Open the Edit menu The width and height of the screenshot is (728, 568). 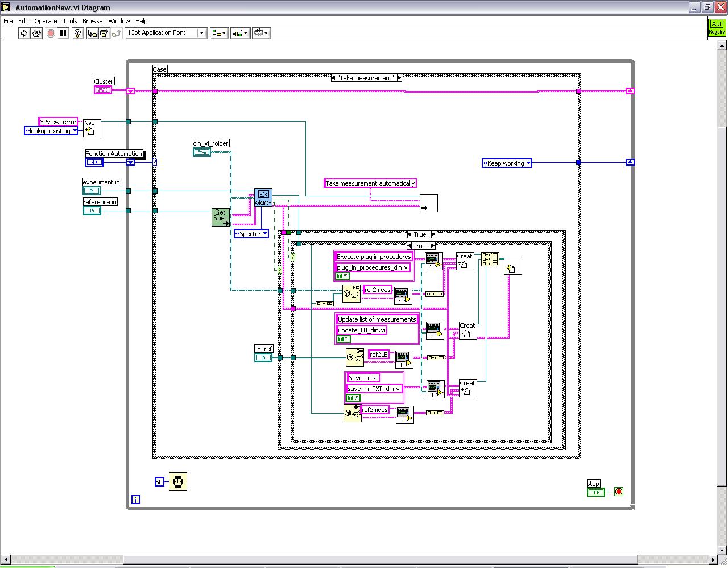tap(23, 21)
